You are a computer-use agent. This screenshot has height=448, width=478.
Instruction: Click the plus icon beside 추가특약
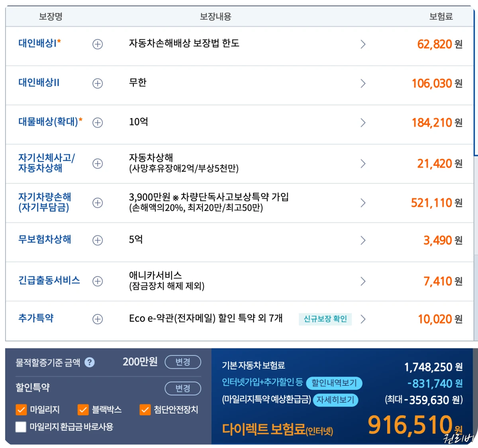(97, 319)
